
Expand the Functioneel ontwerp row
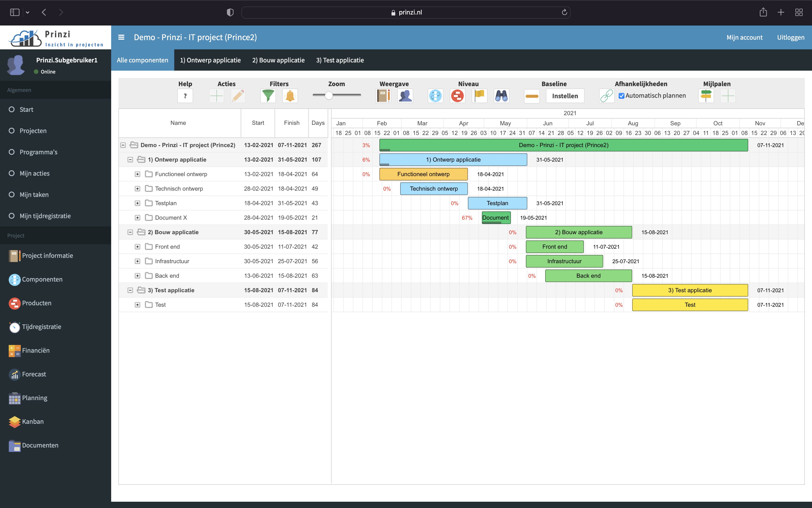[x=138, y=174]
